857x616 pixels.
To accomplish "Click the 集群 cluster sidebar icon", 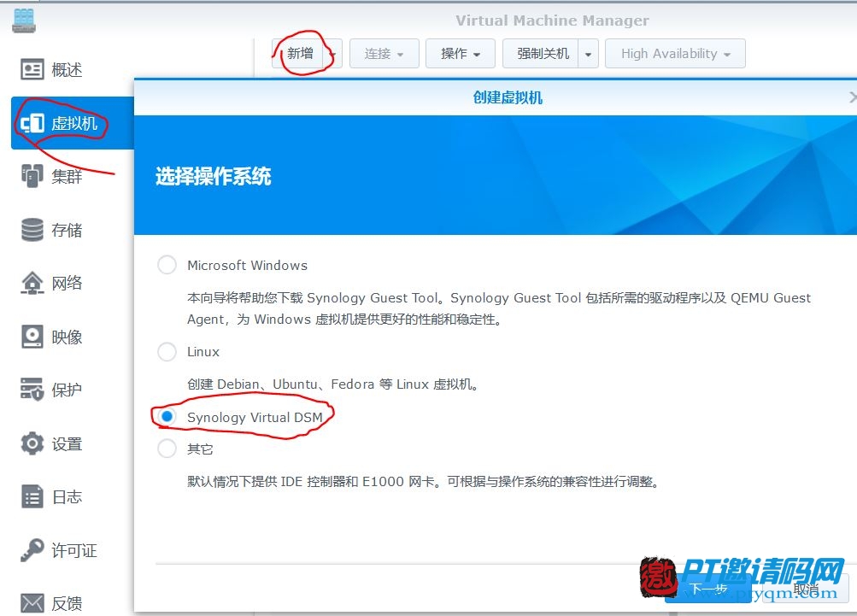I will (32, 176).
